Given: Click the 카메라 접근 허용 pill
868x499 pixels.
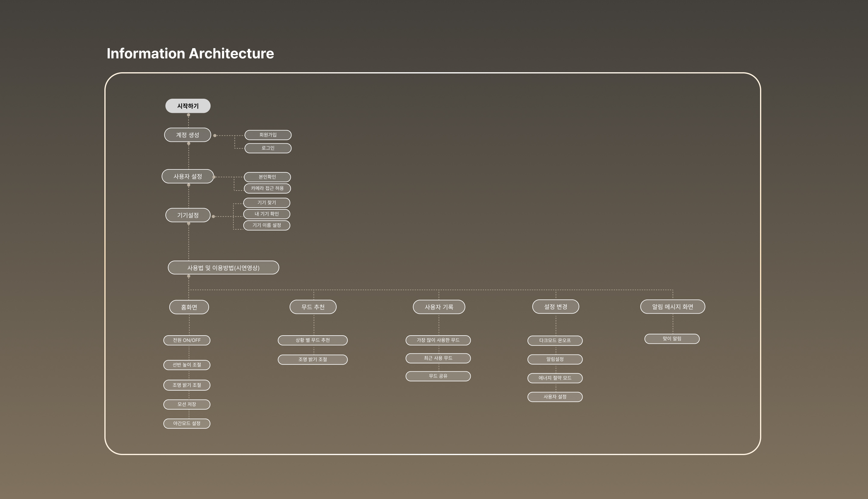Looking at the screenshot, I should click(267, 188).
